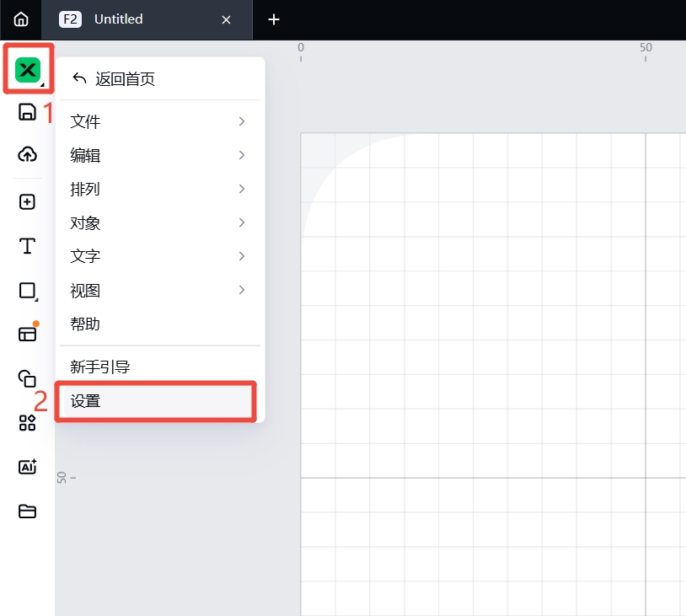
Task: Select the Text tool icon
Action: coord(28,246)
